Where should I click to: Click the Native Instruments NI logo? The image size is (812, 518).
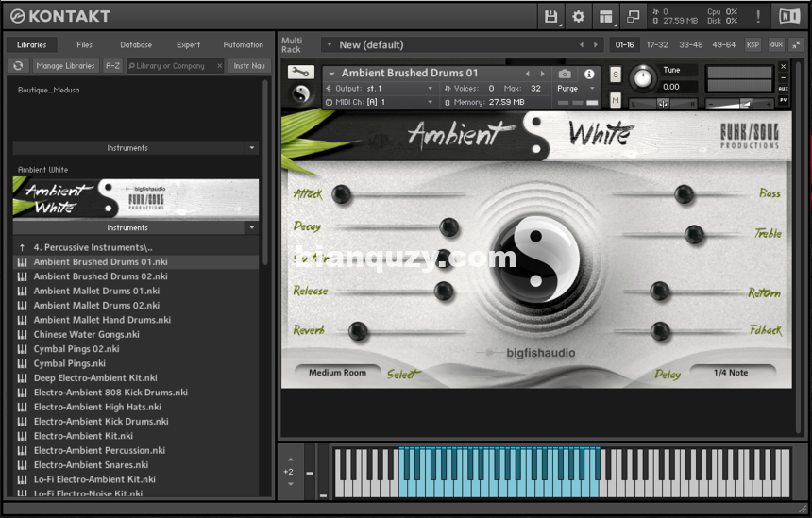click(x=789, y=17)
